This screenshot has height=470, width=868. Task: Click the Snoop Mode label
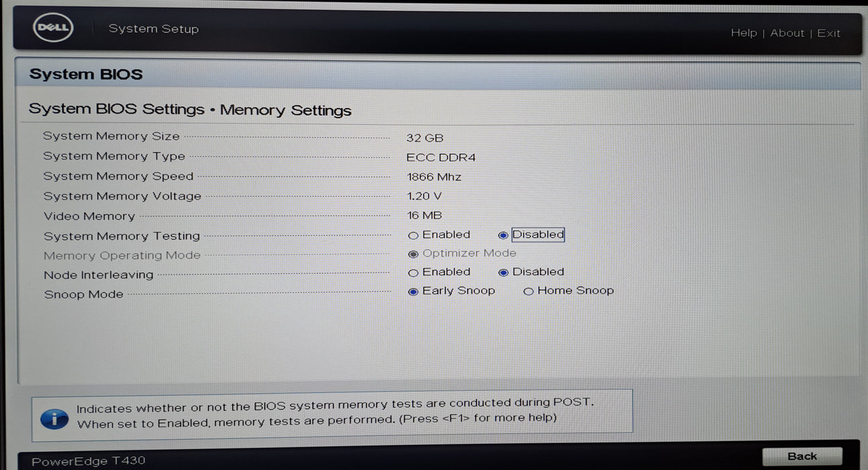[84, 295]
